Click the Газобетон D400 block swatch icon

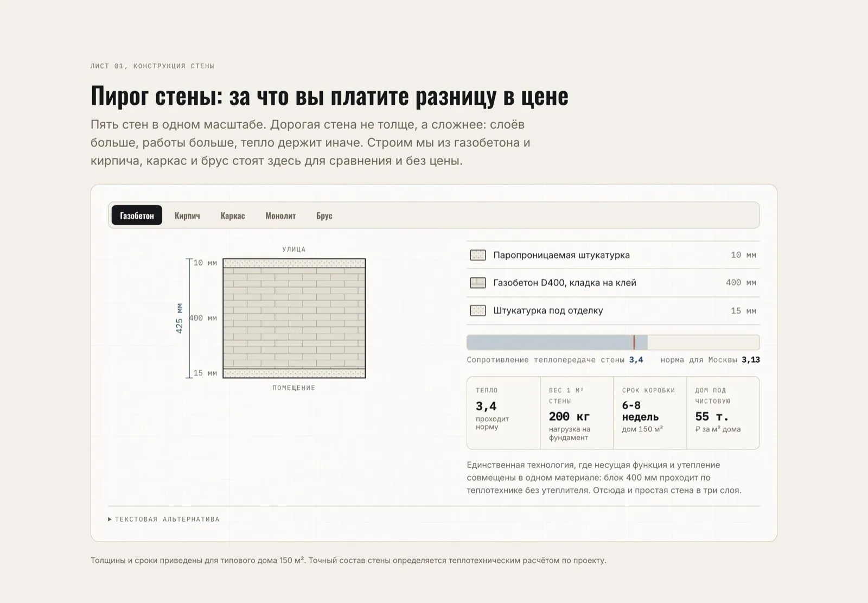coord(478,283)
